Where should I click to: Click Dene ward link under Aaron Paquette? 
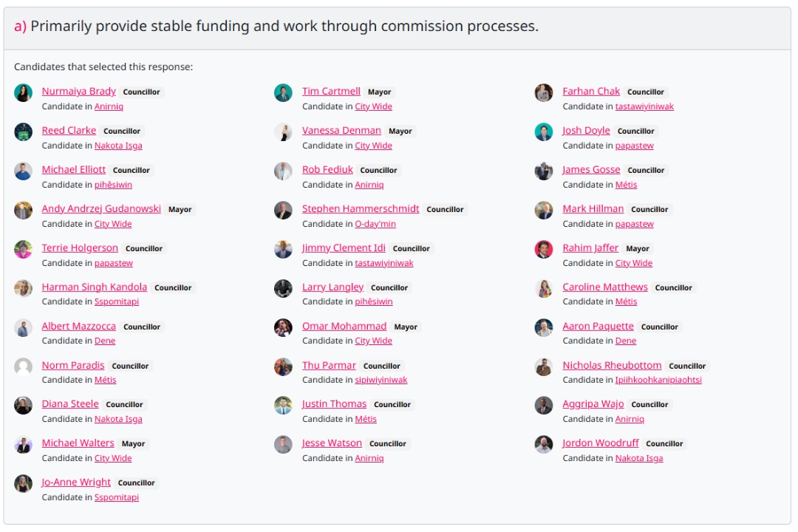tap(626, 341)
